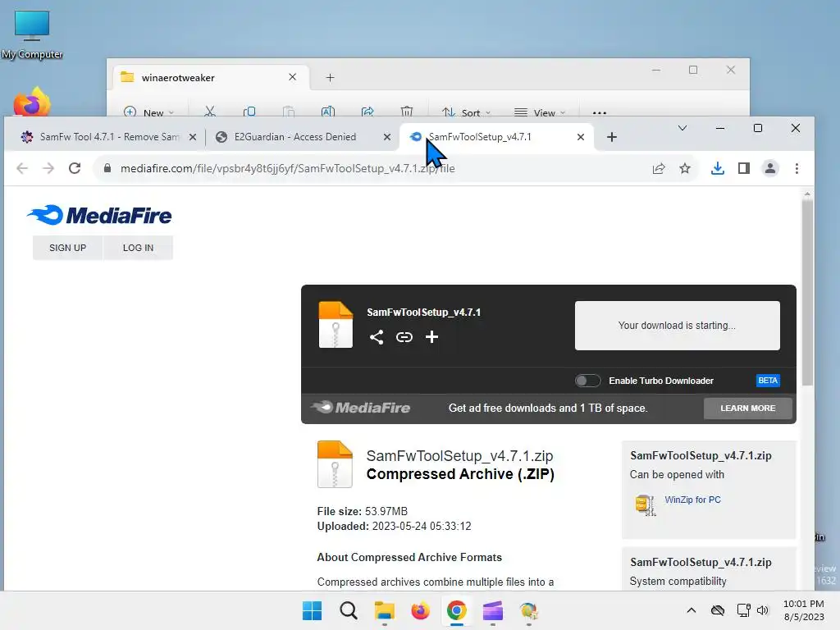This screenshot has width=840, height=630.
Task: Click the copy link icon in download box
Action: [x=404, y=337]
